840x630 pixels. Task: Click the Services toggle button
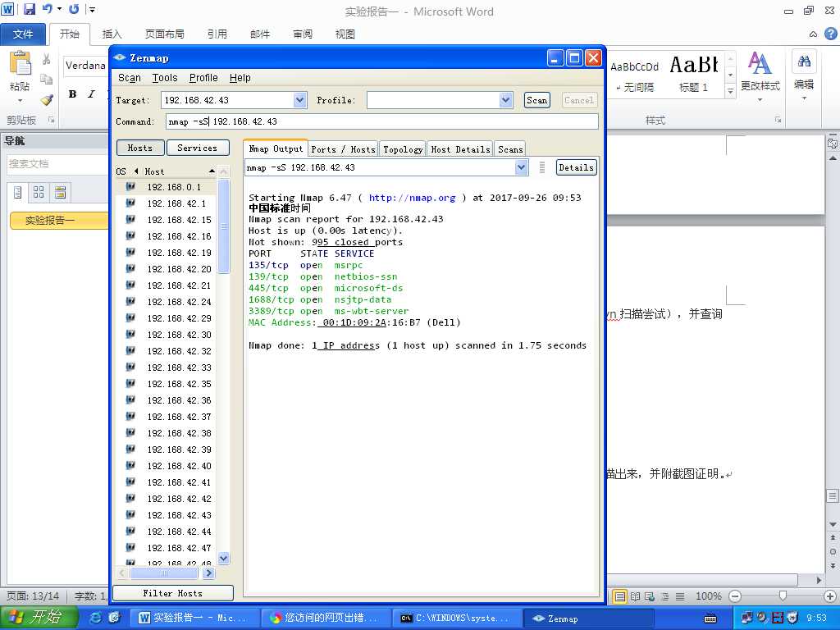click(x=197, y=148)
